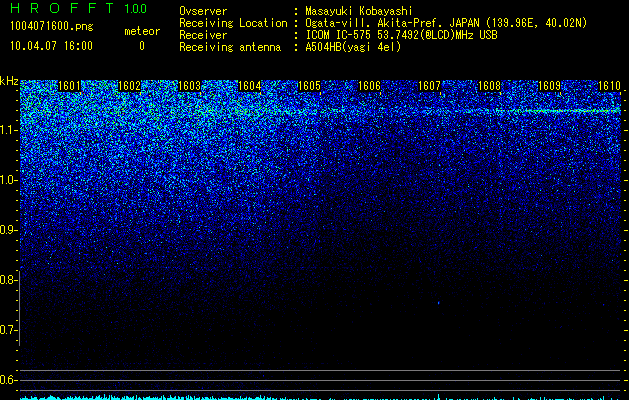Click the 1602 time marker
The width and height of the screenshot is (629, 400).
pyautogui.click(x=129, y=86)
